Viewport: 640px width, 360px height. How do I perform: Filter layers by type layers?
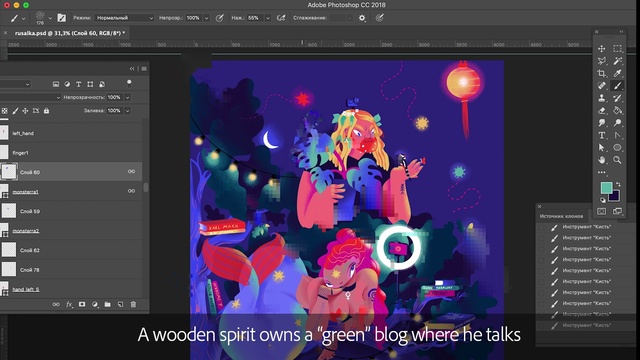pyautogui.click(x=78, y=84)
